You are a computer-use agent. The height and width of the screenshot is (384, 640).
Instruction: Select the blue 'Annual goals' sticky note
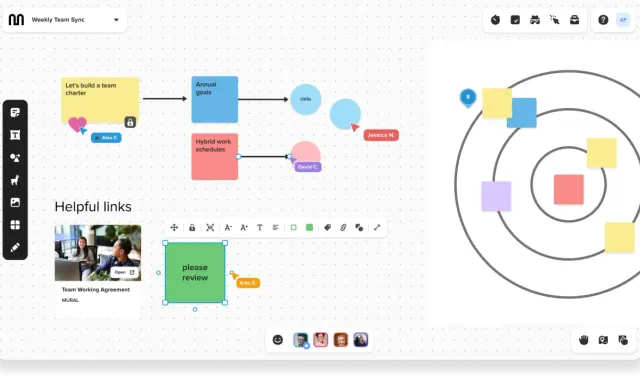pos(215,100)
